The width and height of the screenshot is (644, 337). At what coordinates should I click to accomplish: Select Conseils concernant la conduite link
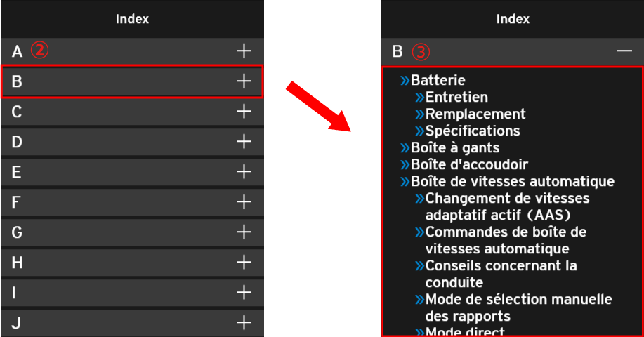pos(500,274)
